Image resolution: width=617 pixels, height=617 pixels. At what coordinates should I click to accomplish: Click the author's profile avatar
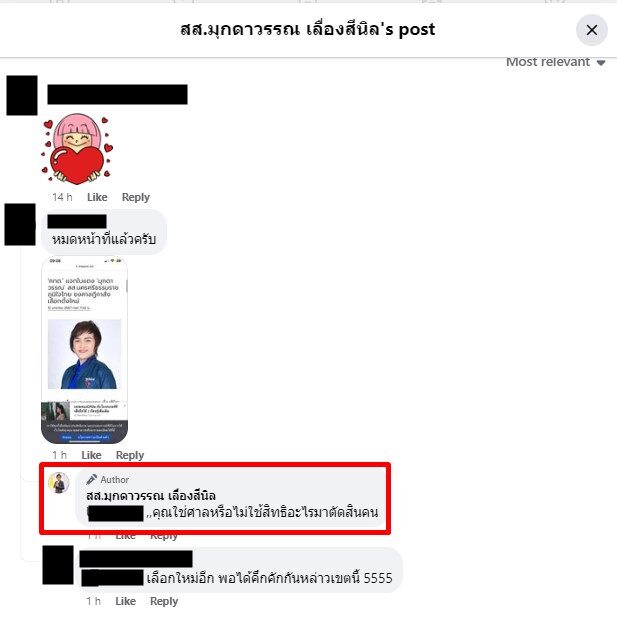[x=59, y=482]
